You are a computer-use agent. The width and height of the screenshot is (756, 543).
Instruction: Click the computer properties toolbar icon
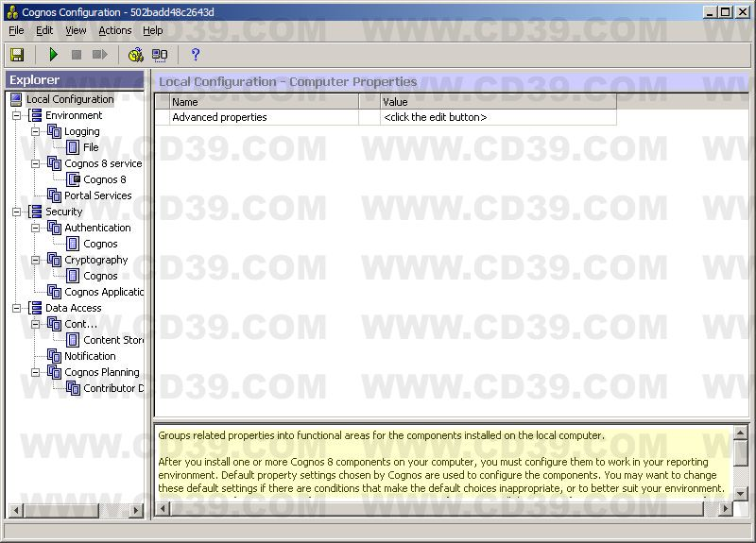[160, 55]
